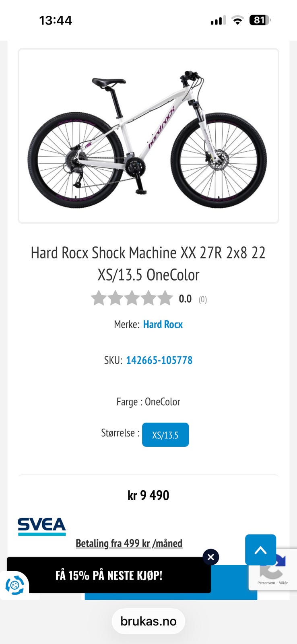Click the reCAPTCHA badge logo
Screen dimensions: 297x644
(274, 566)
